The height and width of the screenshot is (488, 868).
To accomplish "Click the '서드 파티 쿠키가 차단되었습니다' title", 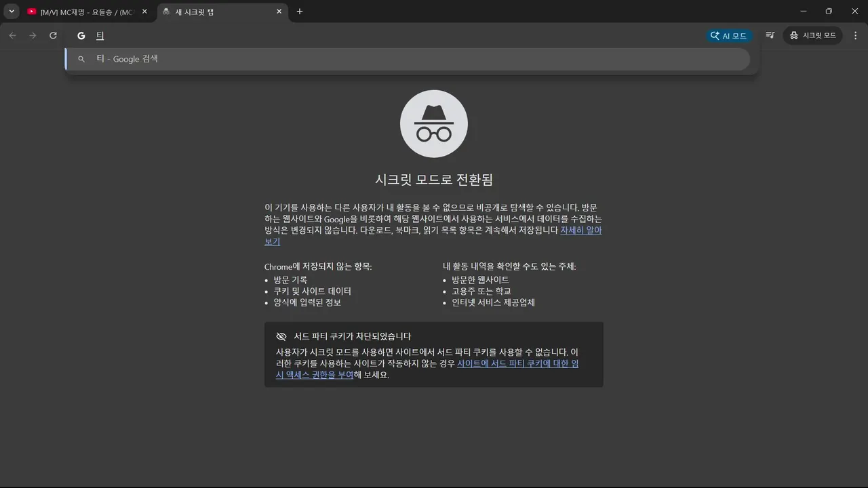I will [x=353, y=337].
